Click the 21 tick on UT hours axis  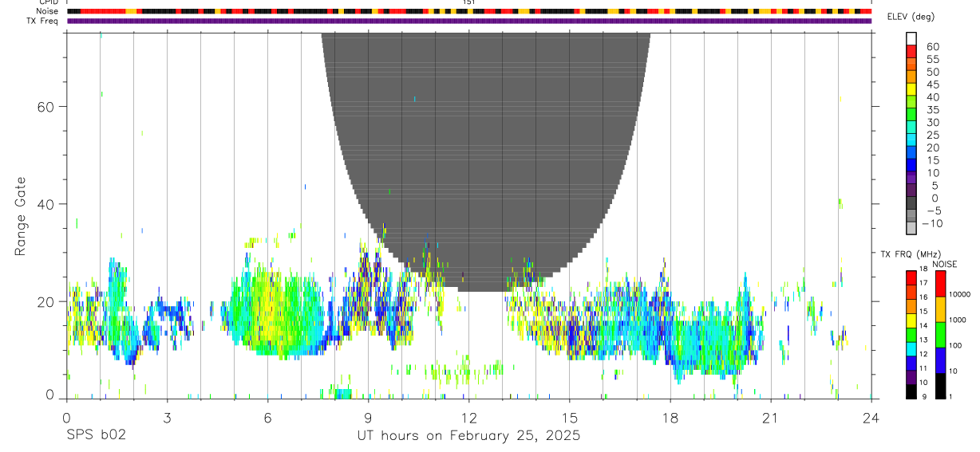[771, 417]
